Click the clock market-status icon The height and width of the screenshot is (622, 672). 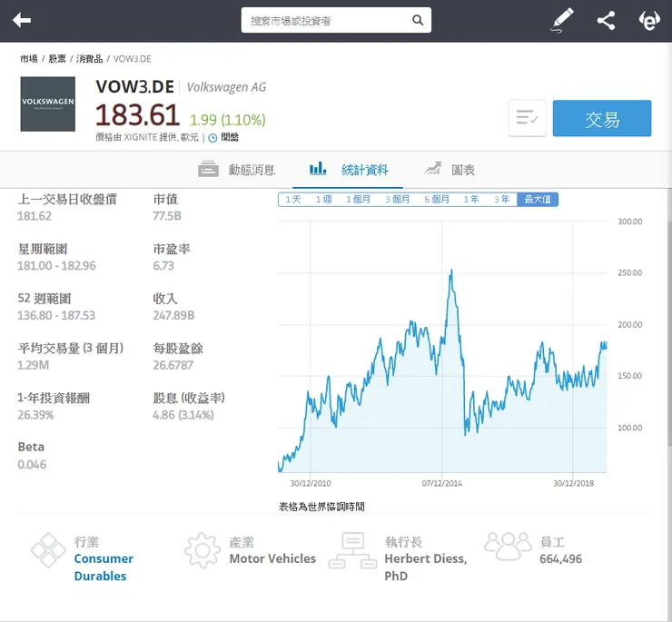coord(212,138)
